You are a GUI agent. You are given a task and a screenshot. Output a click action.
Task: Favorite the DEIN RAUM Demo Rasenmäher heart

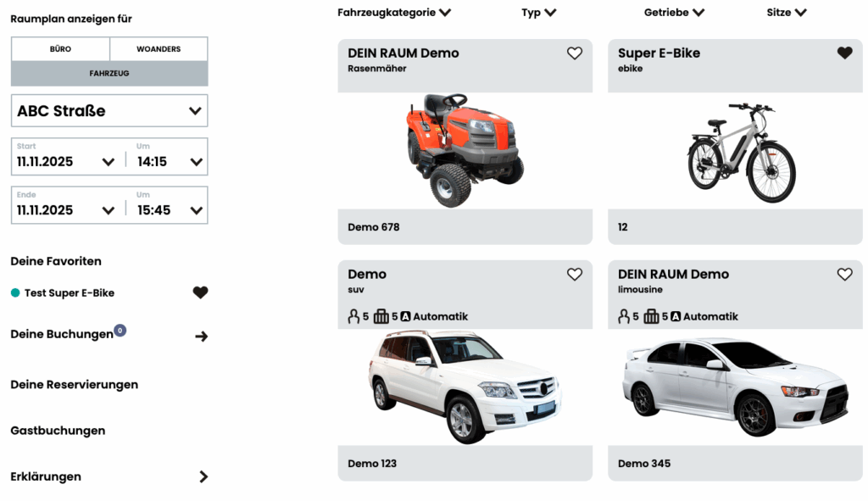pos(574,53)
